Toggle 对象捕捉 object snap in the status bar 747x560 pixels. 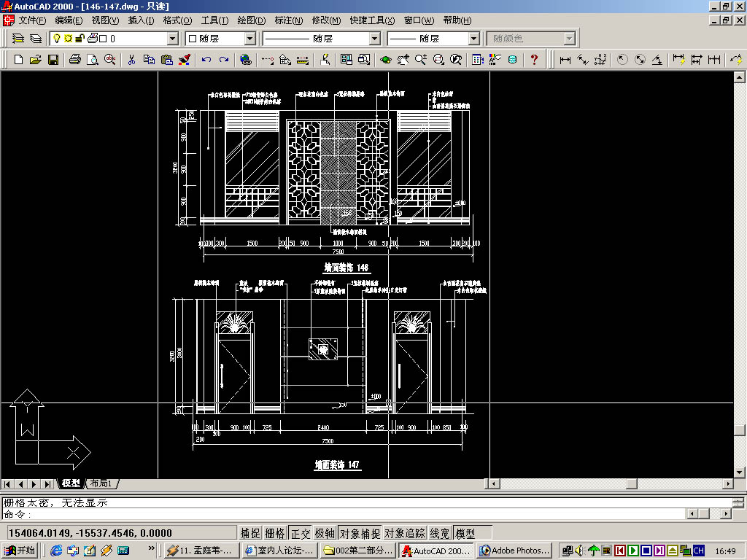pyautogui.click(x=360, y=533)
